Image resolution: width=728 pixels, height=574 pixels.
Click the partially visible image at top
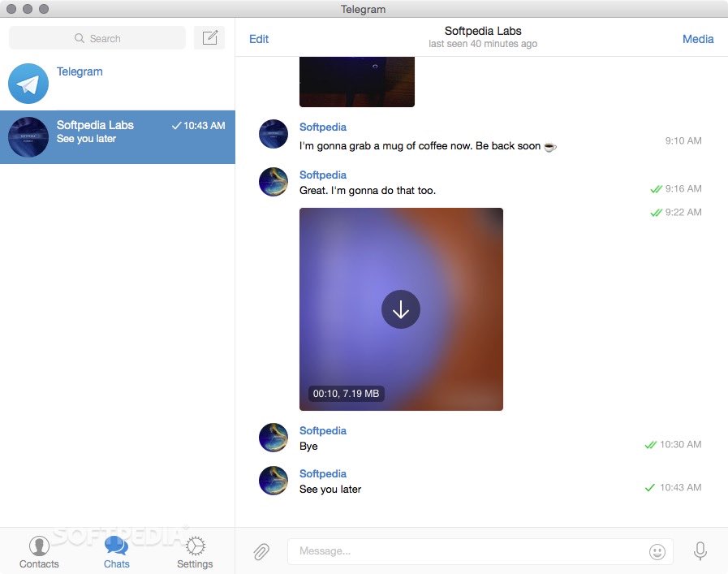356,82
